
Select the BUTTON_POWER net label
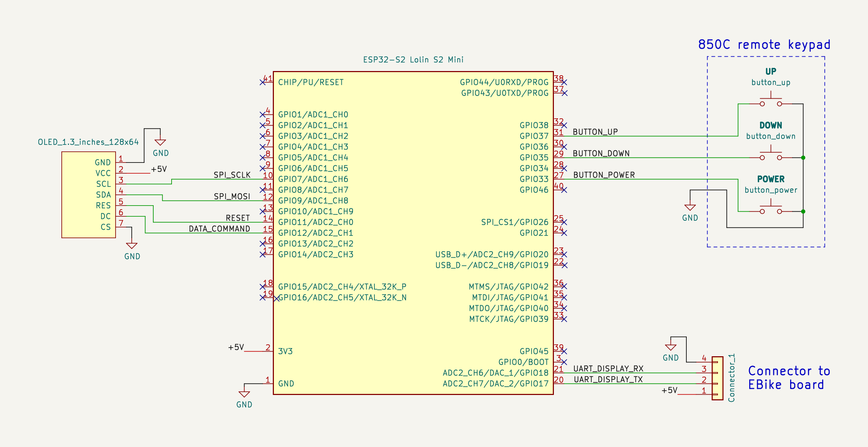(x=604, y=175)
